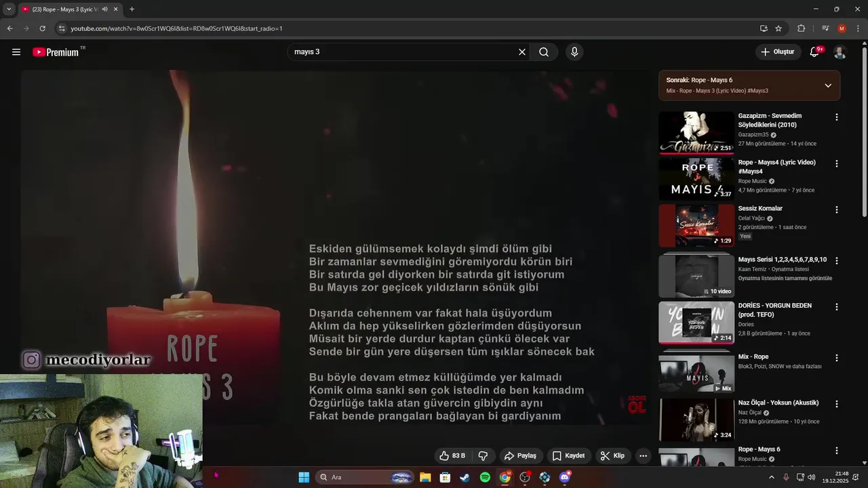Click Rope Music channel under Mayıs4
The height and width of the screenshot is (488, 868).
(753, 181)
